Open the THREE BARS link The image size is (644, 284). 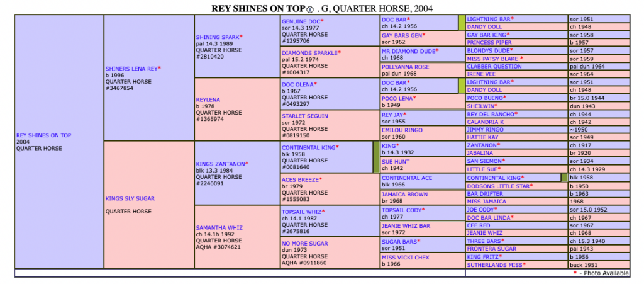(484, 241)
